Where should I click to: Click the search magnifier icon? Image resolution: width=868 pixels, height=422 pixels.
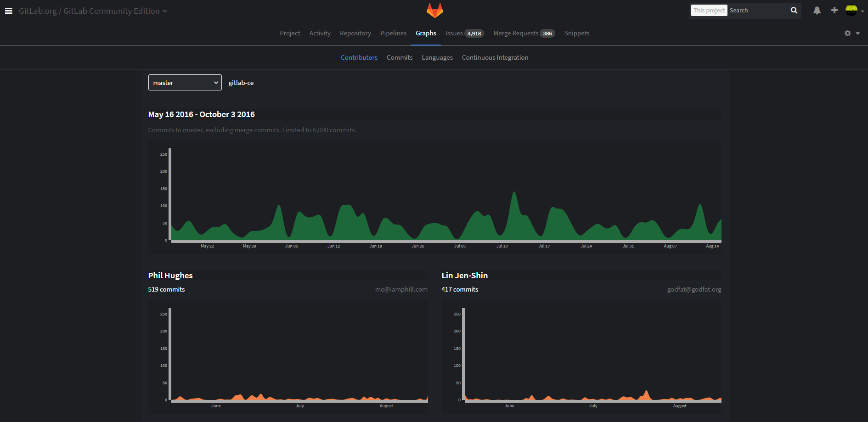coord(794,10)
